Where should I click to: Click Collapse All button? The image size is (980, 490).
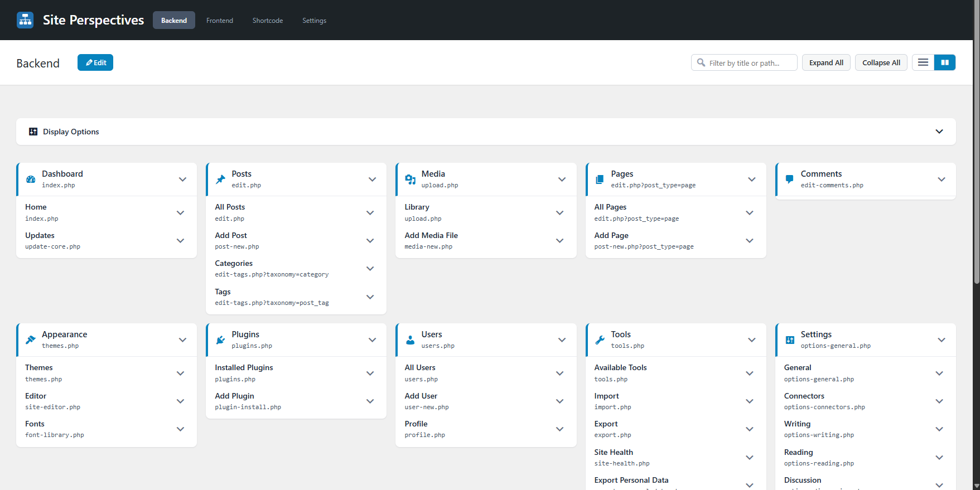pyautogui.click(x=881, y=62)
